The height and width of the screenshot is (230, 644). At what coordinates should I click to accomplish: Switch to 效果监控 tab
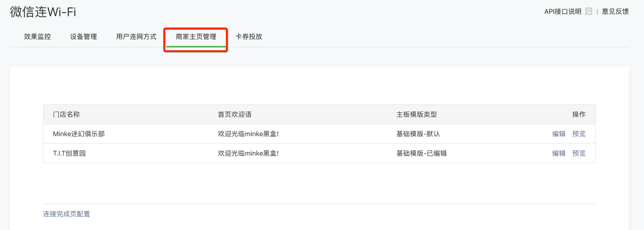tap(37, 37)
